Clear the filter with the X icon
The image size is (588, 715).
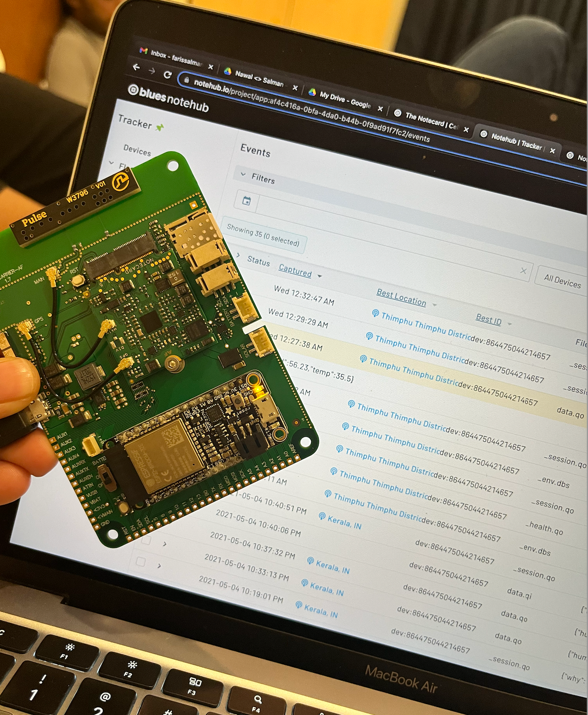coord(523,271)
